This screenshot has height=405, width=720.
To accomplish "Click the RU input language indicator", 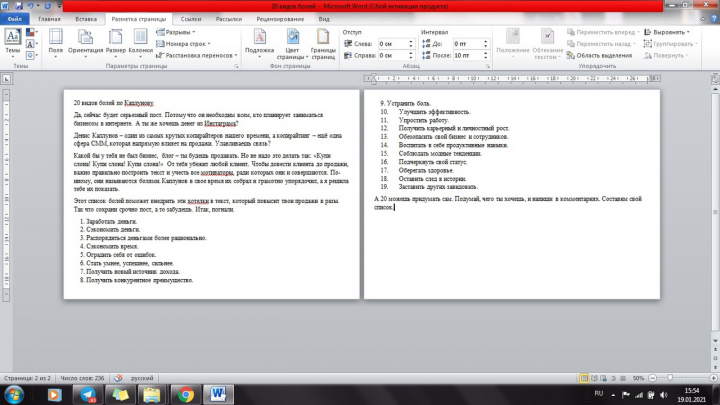I will [598, 394].
